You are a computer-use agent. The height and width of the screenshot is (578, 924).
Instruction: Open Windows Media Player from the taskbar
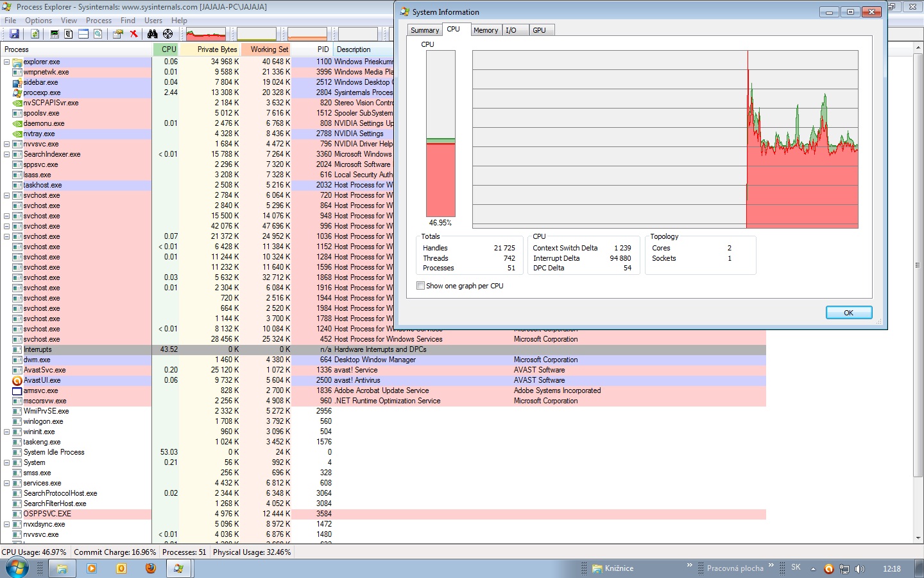(x=92, y=568)
